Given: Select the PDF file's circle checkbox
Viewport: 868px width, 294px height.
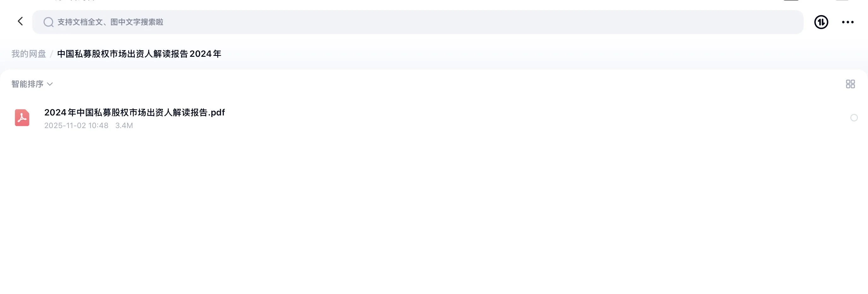Looking at the screenshot, I should pos(854,118).
